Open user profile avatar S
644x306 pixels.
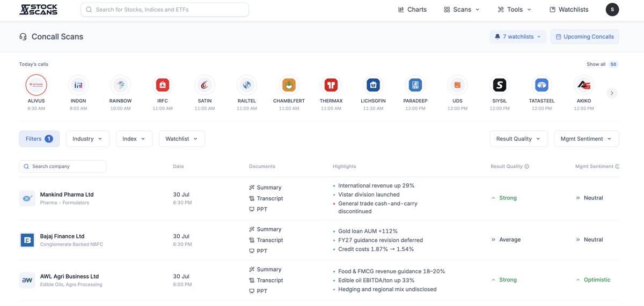point(612,9)
